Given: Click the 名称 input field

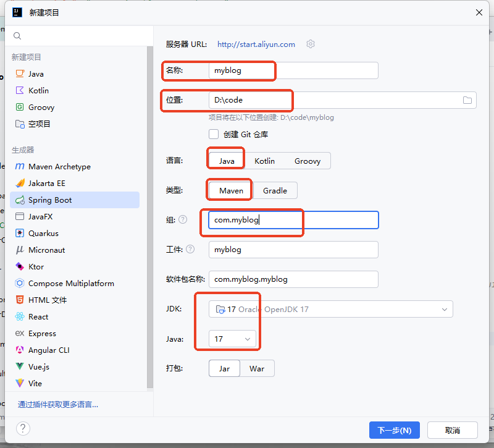Looking at the screenshot, I should point(293,70).
